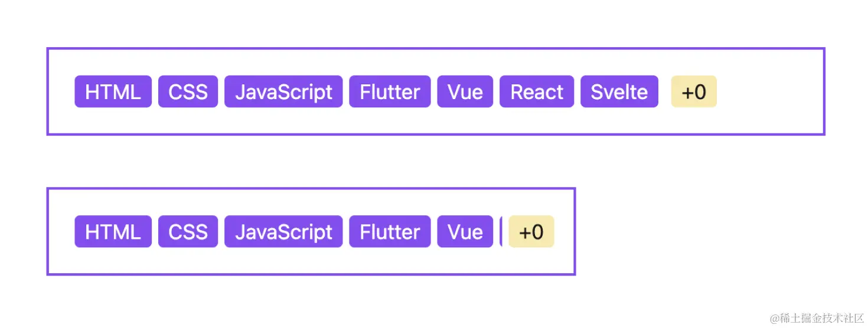Click the Vue tag in top row
868x328 pixels.
point(465,91)
